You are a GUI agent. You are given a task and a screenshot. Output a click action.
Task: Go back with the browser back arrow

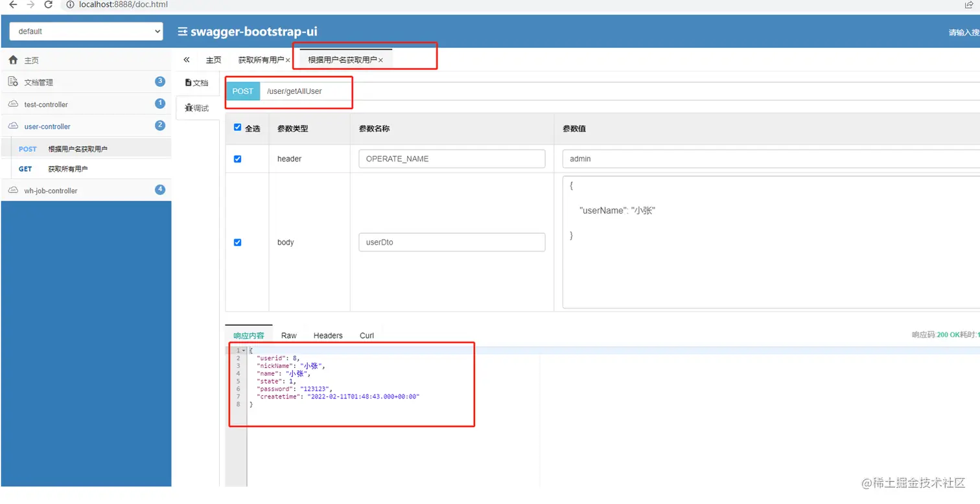pos(13,5)
